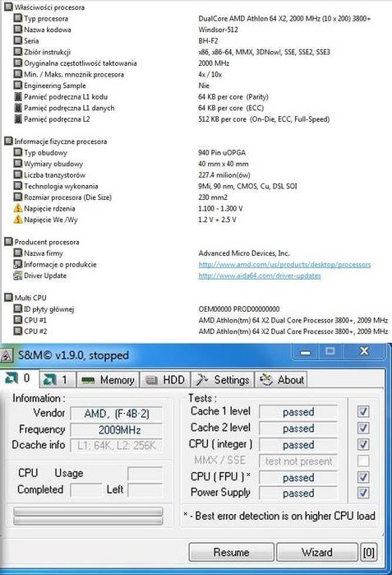Click the Frequency field 2009MHz
Viewport: 392px width, 575px height.
(116, 429)
